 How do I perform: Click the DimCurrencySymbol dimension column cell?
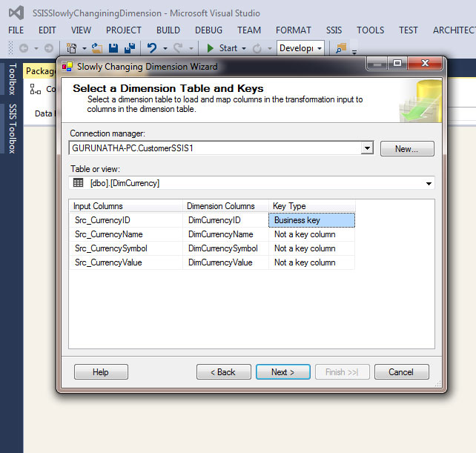click(x=225, y=248)
